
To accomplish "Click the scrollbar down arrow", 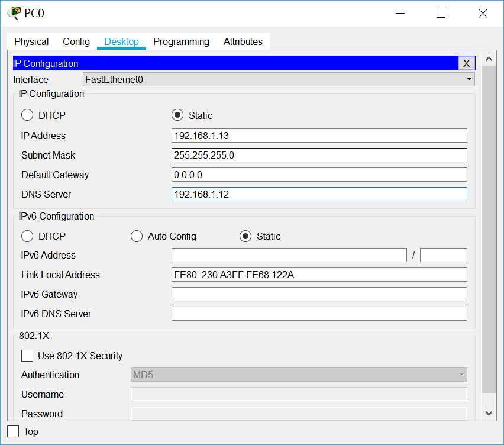I will click(489, 413).
